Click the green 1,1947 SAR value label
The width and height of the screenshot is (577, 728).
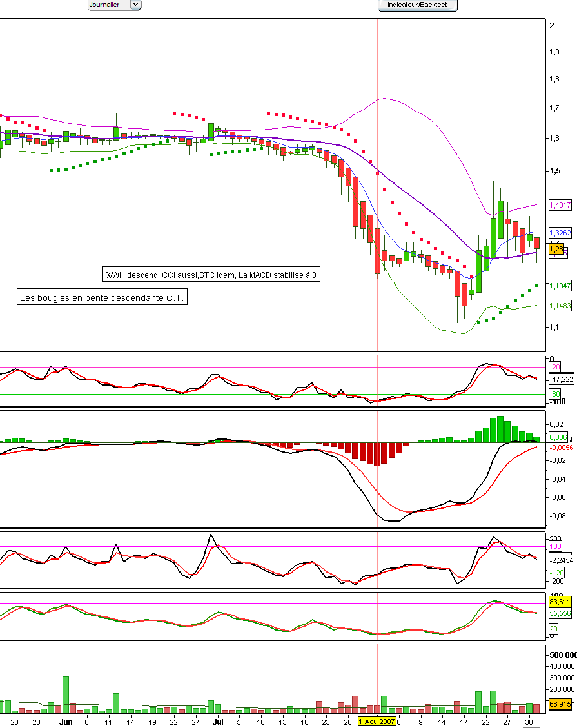tap(559, 285)
